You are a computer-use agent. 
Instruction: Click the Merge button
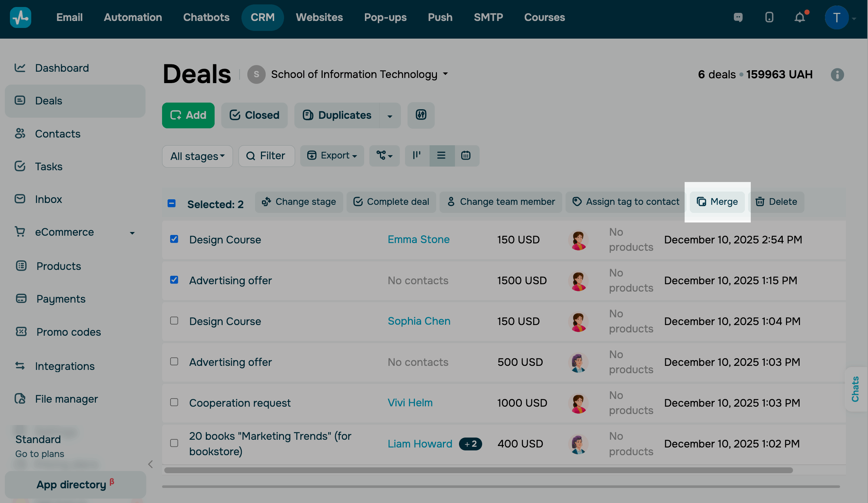[717, 202]
